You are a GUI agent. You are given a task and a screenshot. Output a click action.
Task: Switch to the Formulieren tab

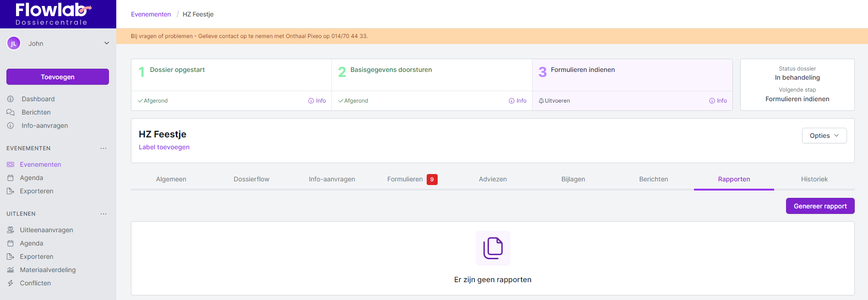pos(406,179)
